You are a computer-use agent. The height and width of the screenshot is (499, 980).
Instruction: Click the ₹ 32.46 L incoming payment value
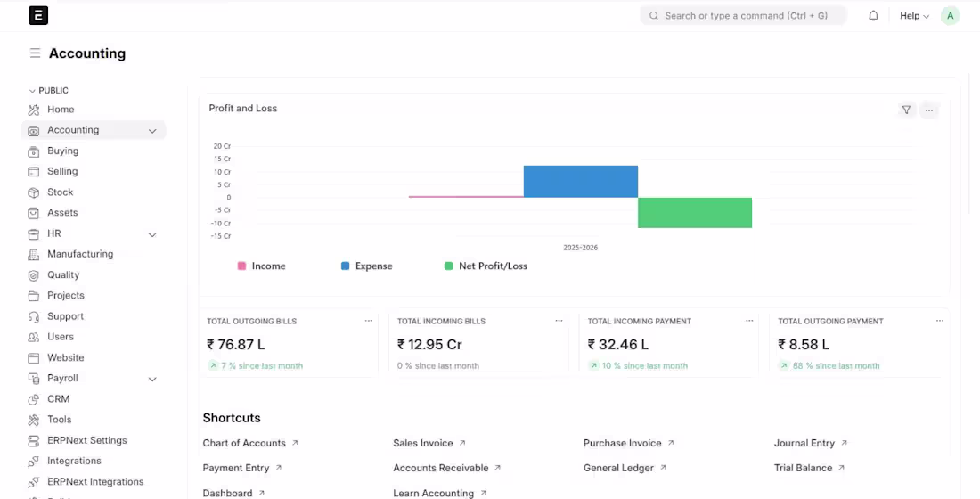coord(618,345)
